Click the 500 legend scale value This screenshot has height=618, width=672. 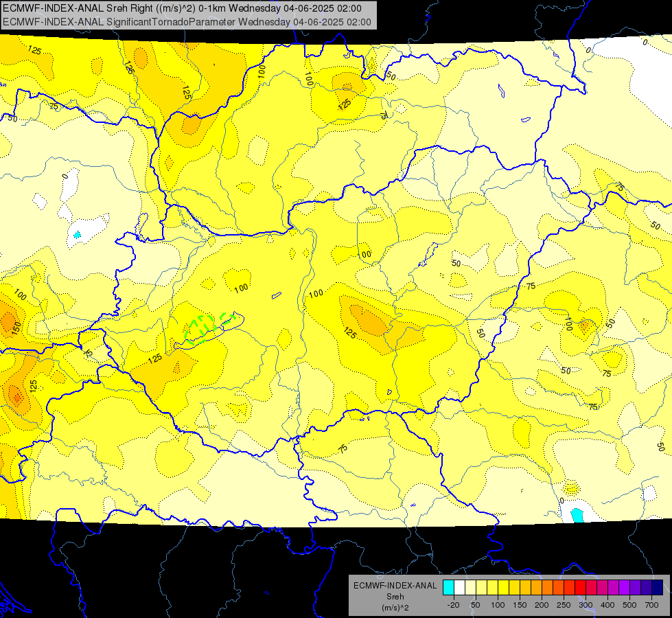pos(629,605)
